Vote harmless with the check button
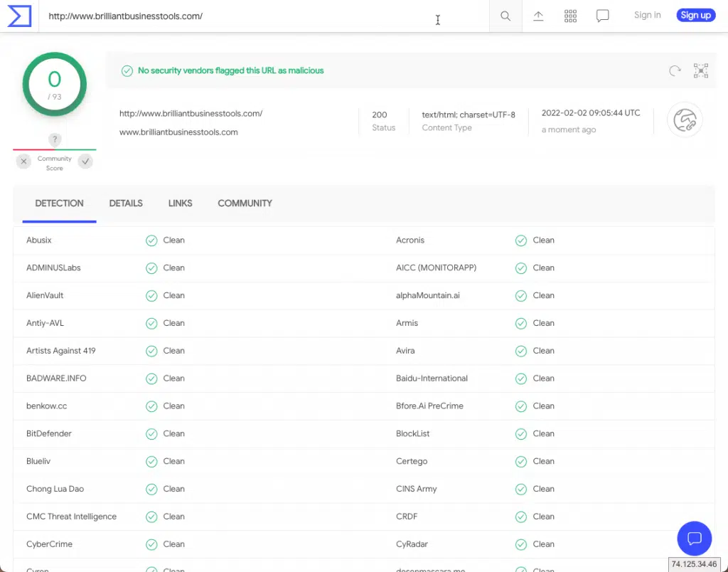The image size is (728, 572). point(85,161)
